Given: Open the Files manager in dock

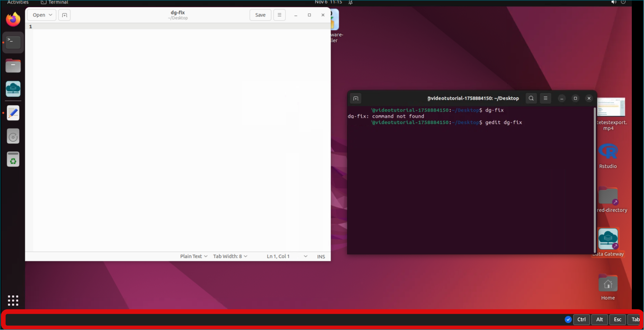Looking at the screenshot, I should pyautogui.click(x=13, y=66).
